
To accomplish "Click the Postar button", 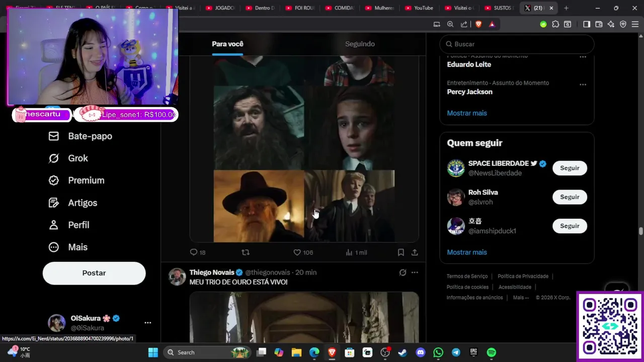I will (94, 273).
